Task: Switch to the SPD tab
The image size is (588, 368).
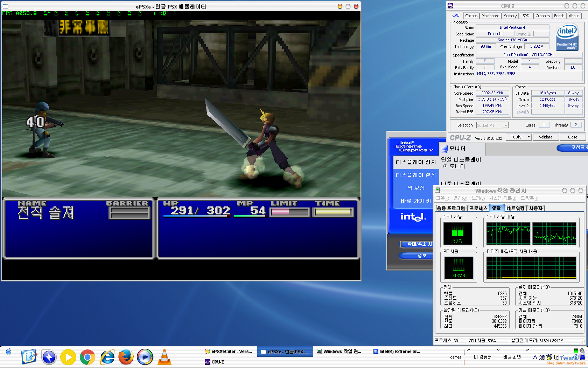Action: [526, 16]
